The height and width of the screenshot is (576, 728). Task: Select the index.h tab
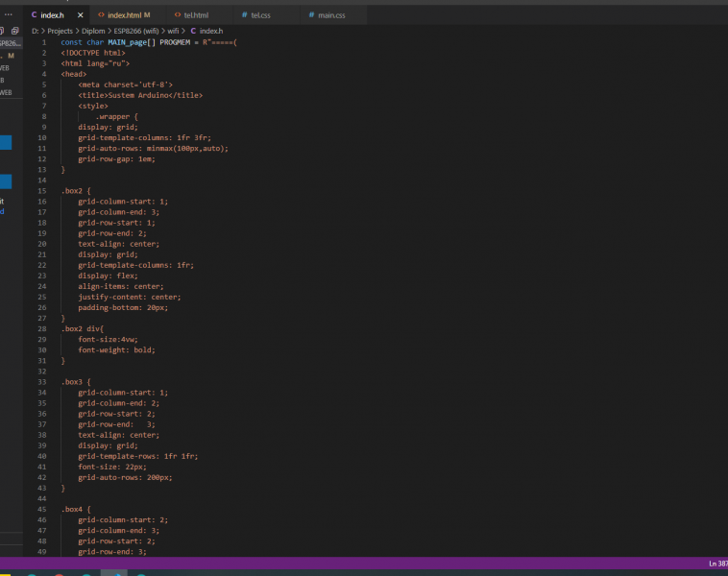[52, 15]
